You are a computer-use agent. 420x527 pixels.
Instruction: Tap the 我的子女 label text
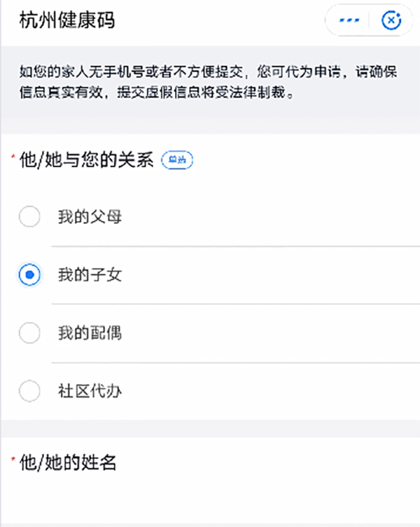[90, 274]
